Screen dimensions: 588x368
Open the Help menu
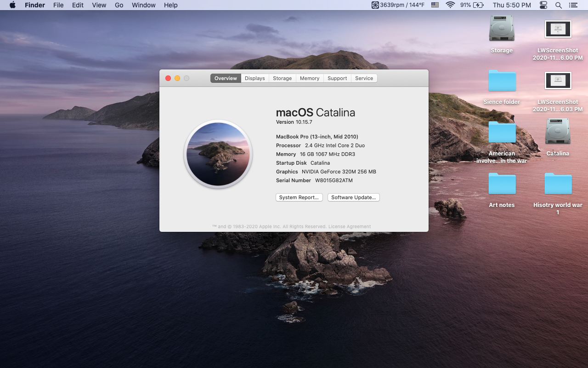click(171, 5)
